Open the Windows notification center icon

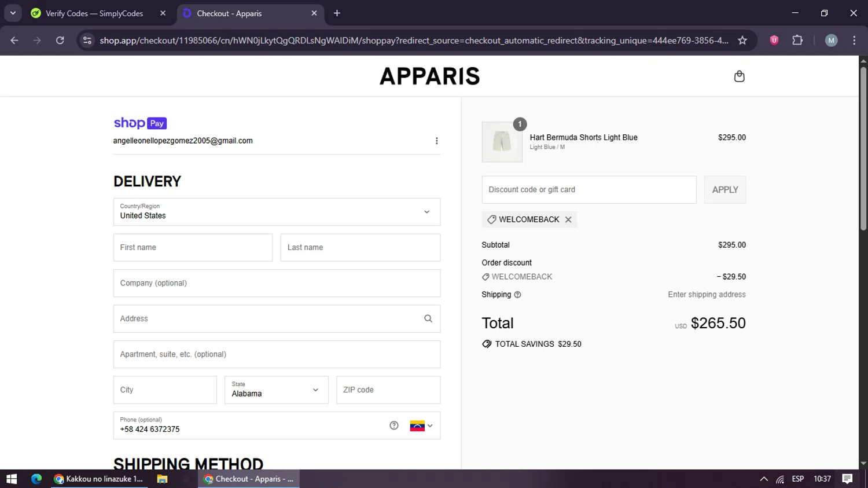point(847,479)
